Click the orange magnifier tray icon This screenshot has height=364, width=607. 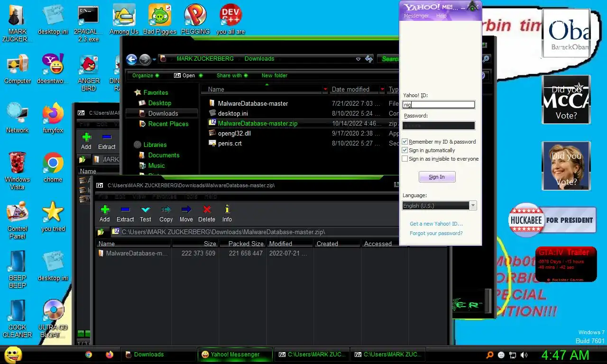pyautogui.click(x=490, y=355)
